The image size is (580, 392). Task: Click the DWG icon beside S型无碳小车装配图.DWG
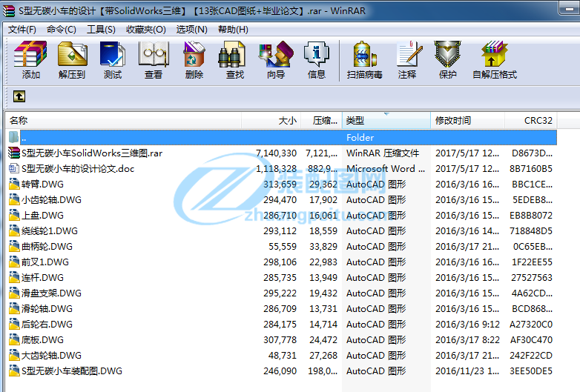point(14,371)
